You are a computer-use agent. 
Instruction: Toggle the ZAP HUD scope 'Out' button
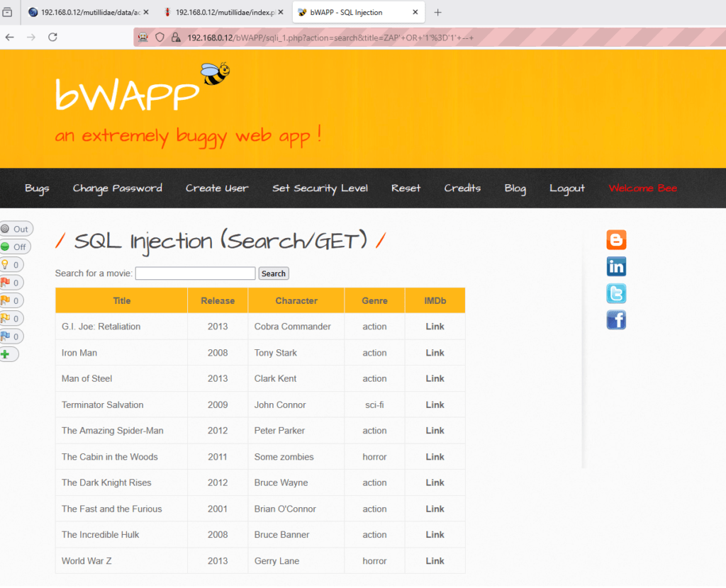[x=16, y=229]
